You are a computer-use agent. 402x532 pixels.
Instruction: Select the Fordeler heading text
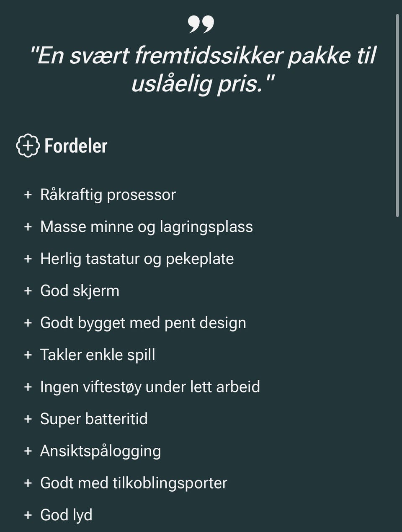tap(76, 146)
